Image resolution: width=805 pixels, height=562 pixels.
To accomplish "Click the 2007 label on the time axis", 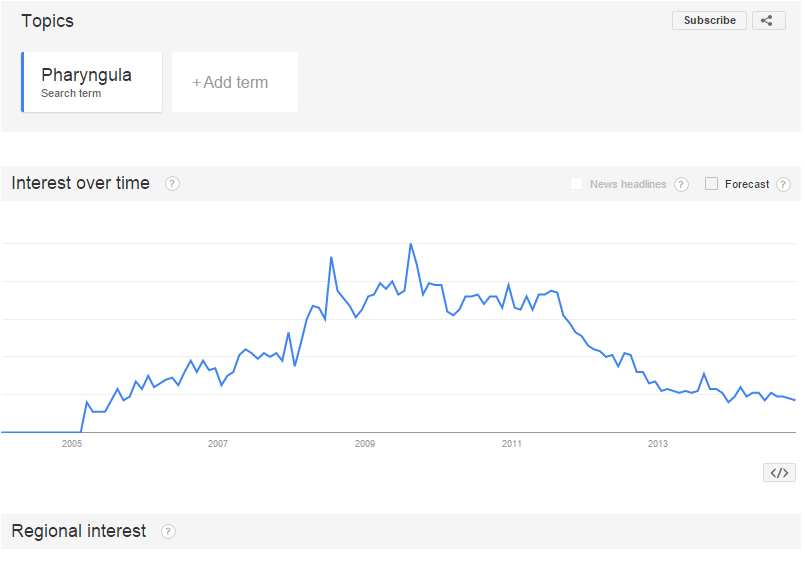I will [218, 443].
